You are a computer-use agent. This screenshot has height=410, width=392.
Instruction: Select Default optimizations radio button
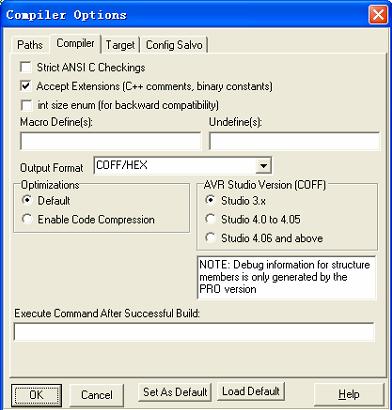[26, 201]
